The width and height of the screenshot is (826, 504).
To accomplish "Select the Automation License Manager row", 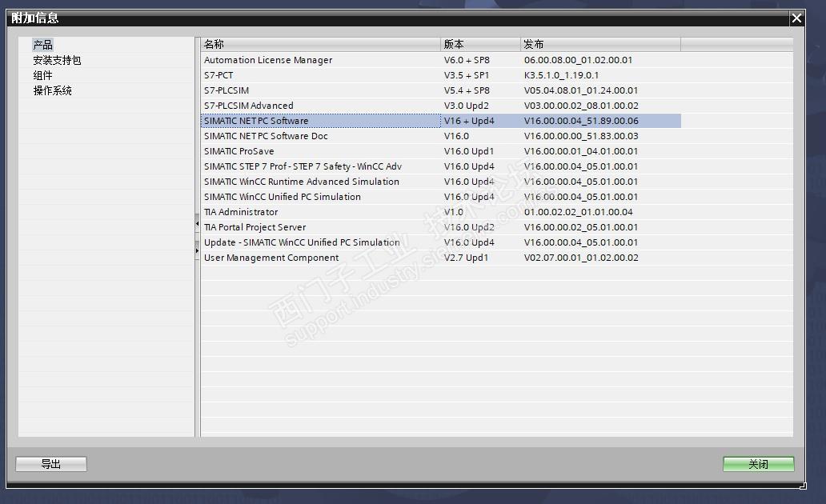I will pyautogui.click(x=441, y=60).
